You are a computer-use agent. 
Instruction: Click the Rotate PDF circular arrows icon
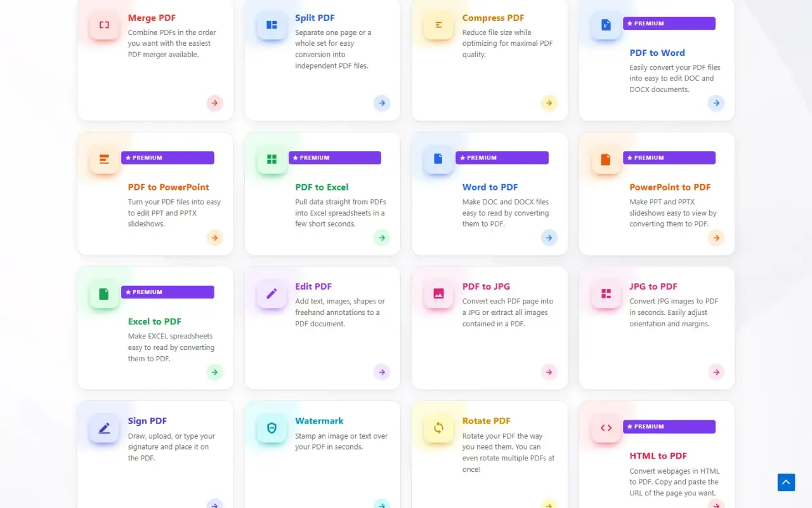[x=439, y=429]
